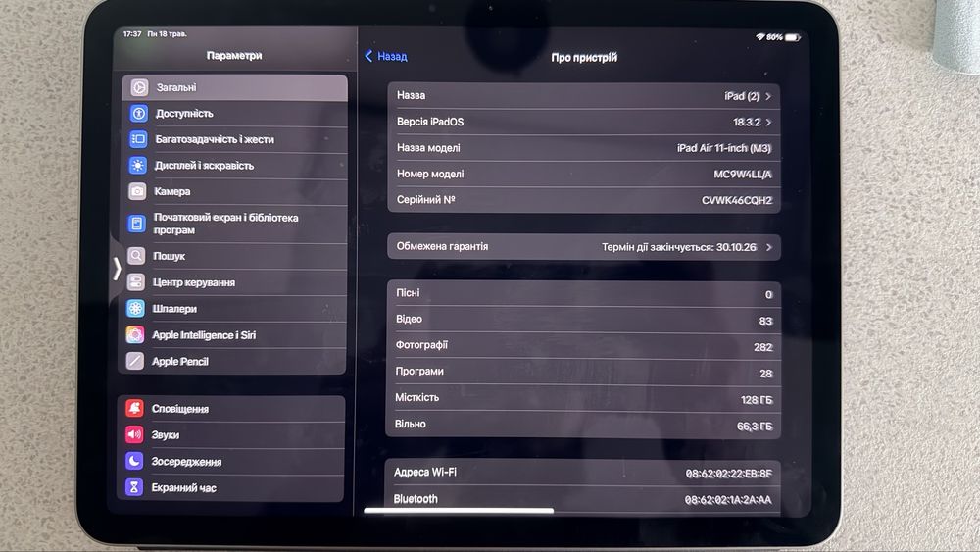Tap the home indicator bar
Image resolution: width=980 pixels, height=552 pixels.
coord(459,511)
